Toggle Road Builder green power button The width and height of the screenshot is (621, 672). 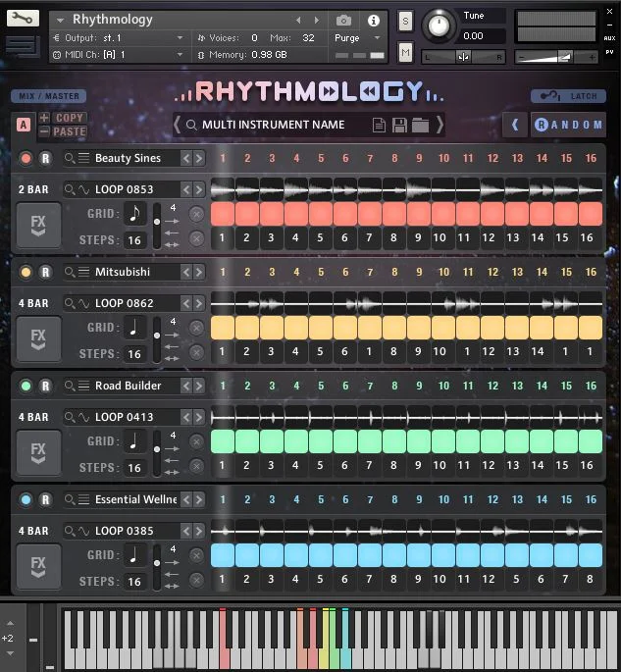click(26, 387)
